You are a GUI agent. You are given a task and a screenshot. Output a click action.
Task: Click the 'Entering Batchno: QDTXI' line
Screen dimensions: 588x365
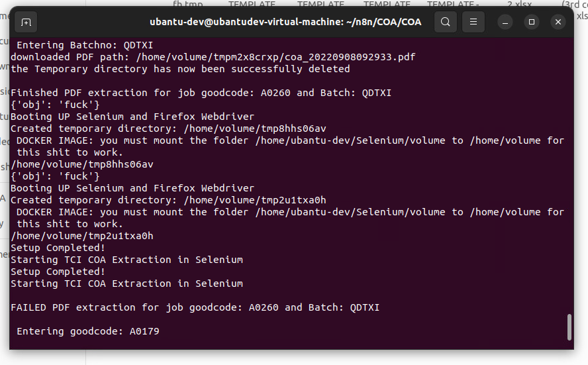85,45
